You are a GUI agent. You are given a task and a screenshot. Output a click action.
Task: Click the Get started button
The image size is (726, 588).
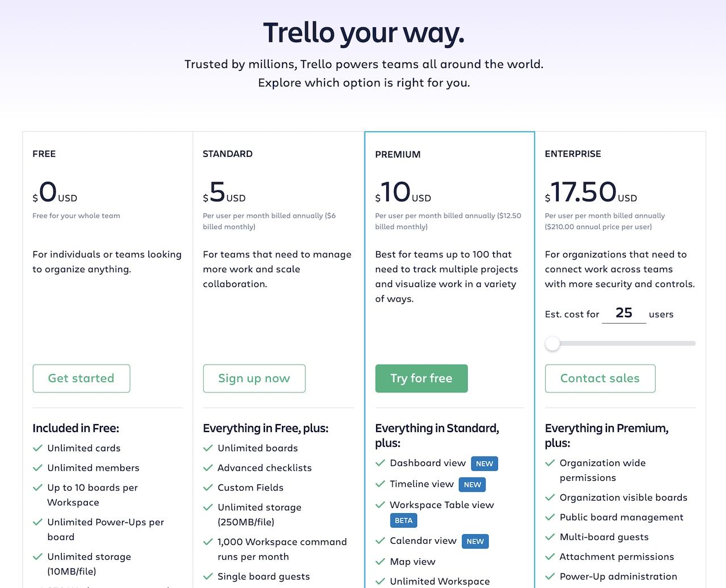(x=81, y=378)
